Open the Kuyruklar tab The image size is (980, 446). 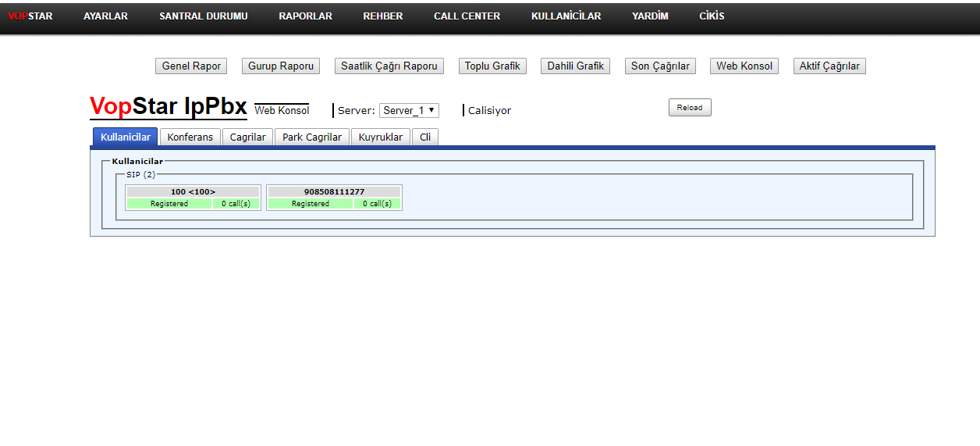(380, 137)
